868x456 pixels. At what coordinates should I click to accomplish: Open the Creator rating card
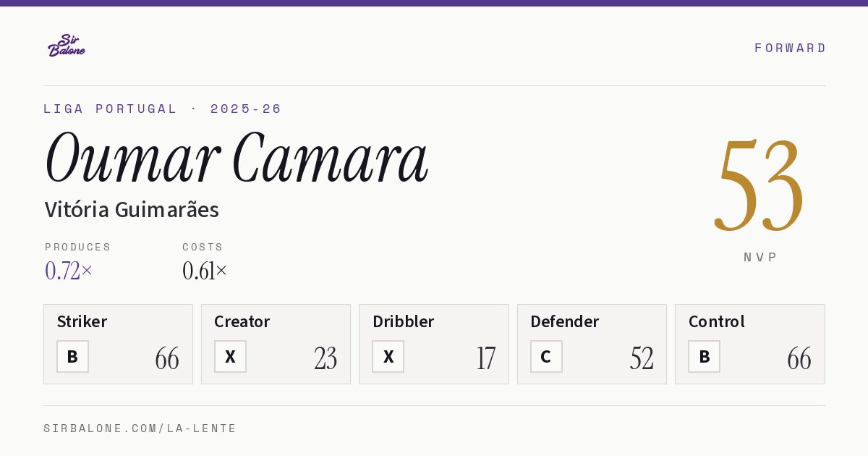pos(276,344)
